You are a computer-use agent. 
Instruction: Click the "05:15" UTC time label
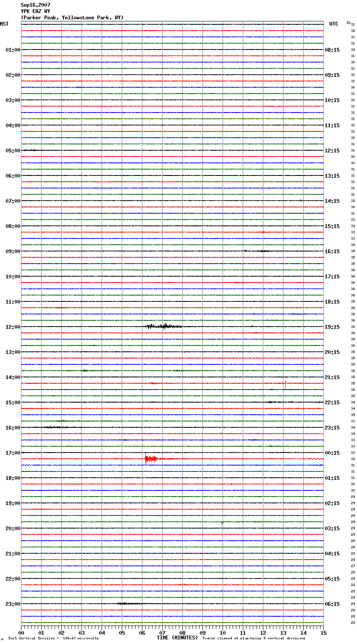pos(332,579)
